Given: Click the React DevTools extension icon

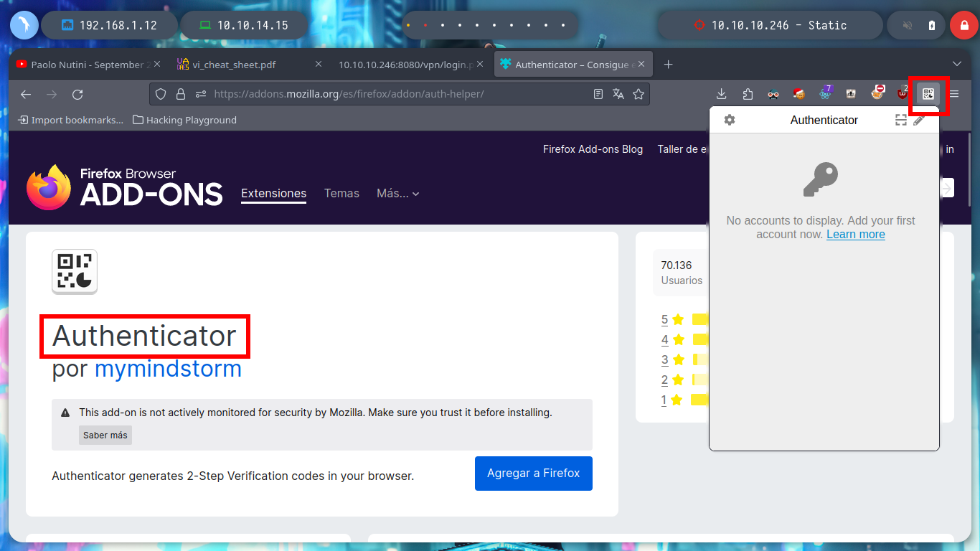Looking at the screenshot, I should click(x=825, y=93).
